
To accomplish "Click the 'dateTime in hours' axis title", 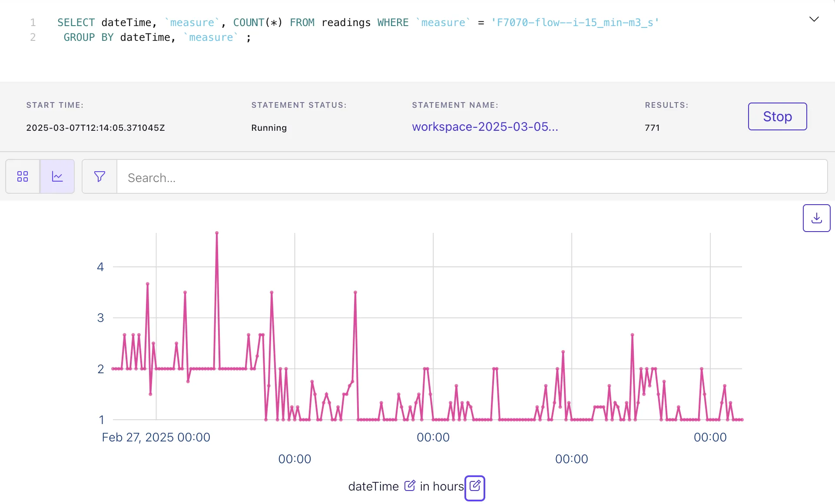I will pos(405,487).
